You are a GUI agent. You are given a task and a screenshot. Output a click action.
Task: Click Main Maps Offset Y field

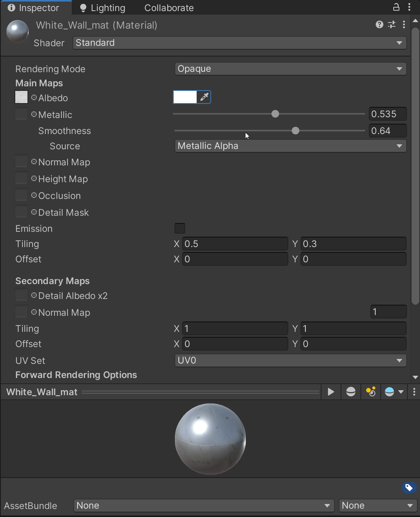[353, 259]
